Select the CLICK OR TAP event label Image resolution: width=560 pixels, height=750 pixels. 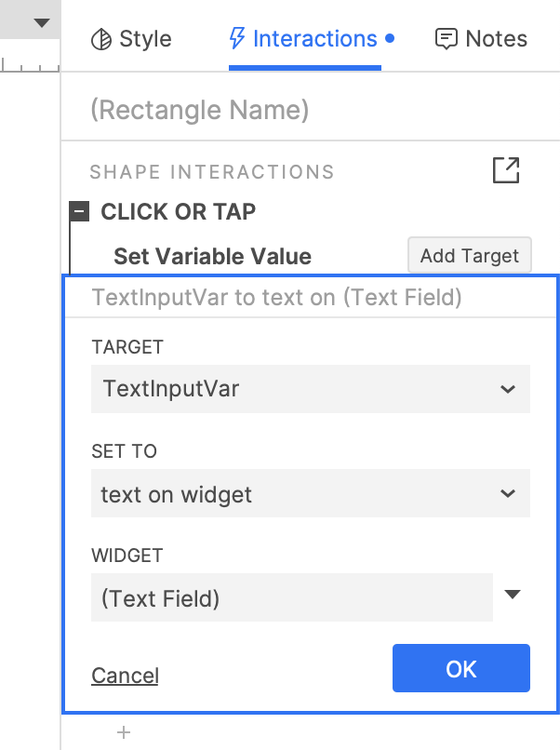point(178,212)
